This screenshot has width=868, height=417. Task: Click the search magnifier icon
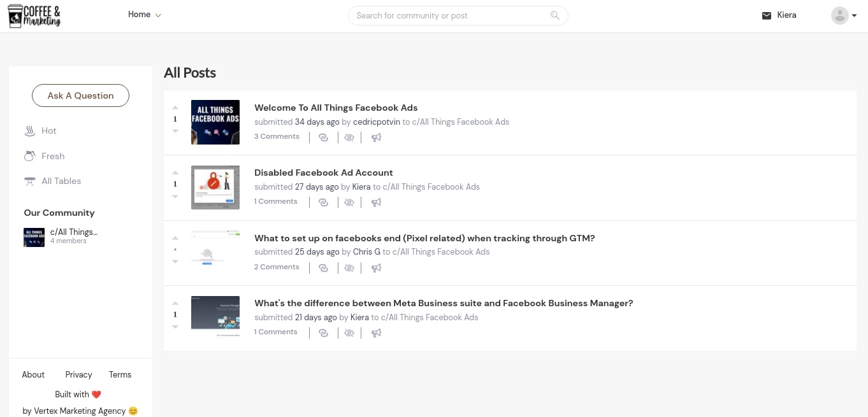coord(555,15)
